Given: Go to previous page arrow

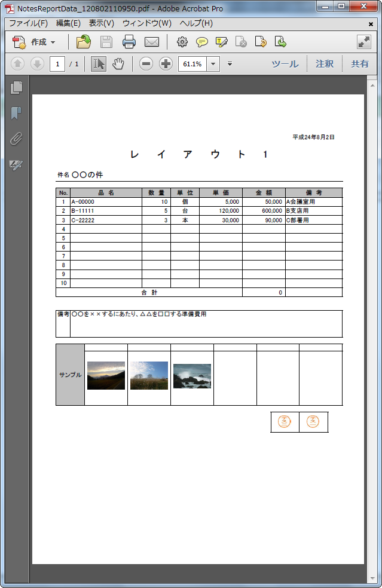Looking at the screenshot, I should (x=18, y=64).
